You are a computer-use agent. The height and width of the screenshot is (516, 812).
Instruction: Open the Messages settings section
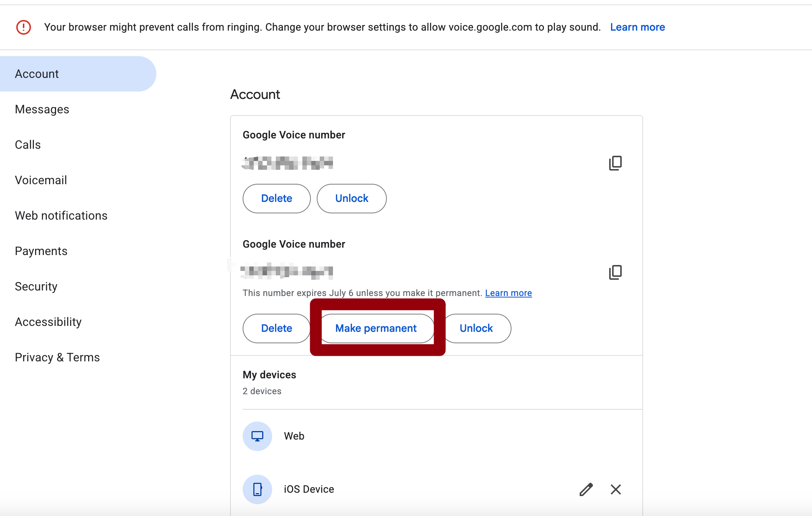point(42,110)
